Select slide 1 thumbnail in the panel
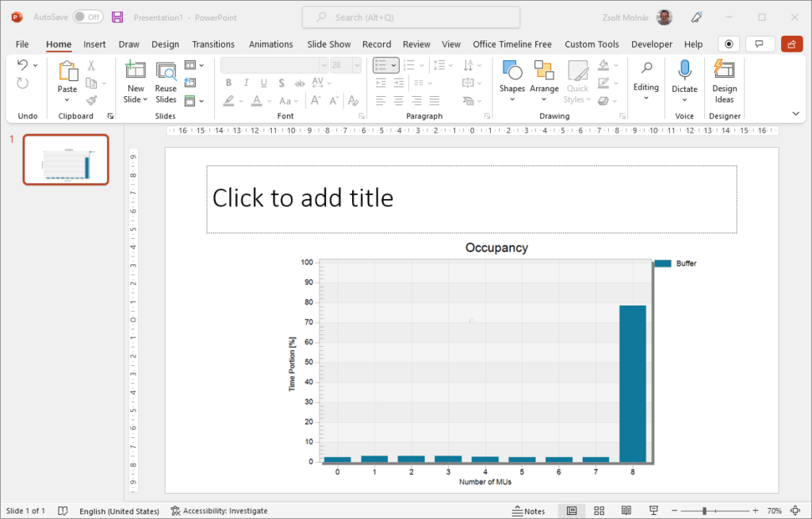The width and height of the screenshot is (812, 519). point(66,160)
